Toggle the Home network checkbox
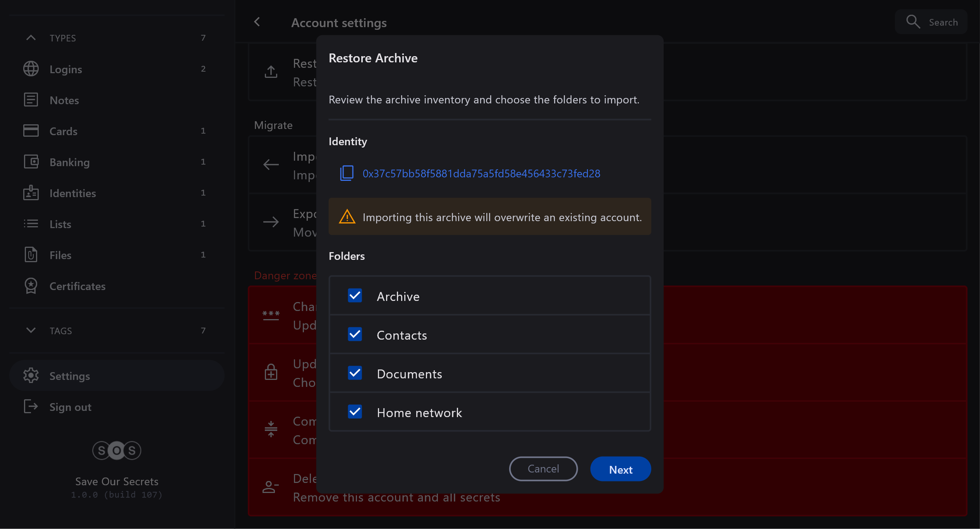The image size is (980, 529). coord(355,412)
